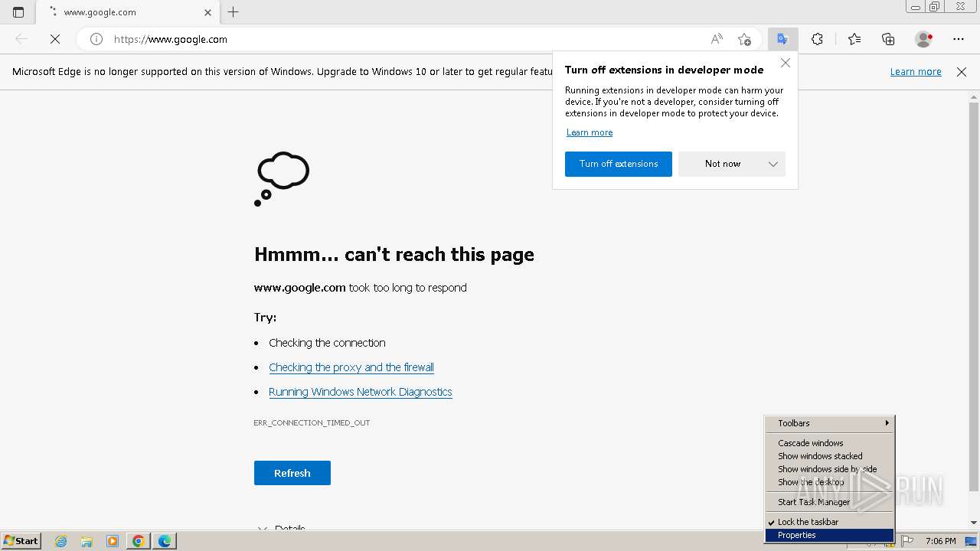Click scrollbar down arrow
The width and height of the screenshot is (980, 551).
point(974,523)
